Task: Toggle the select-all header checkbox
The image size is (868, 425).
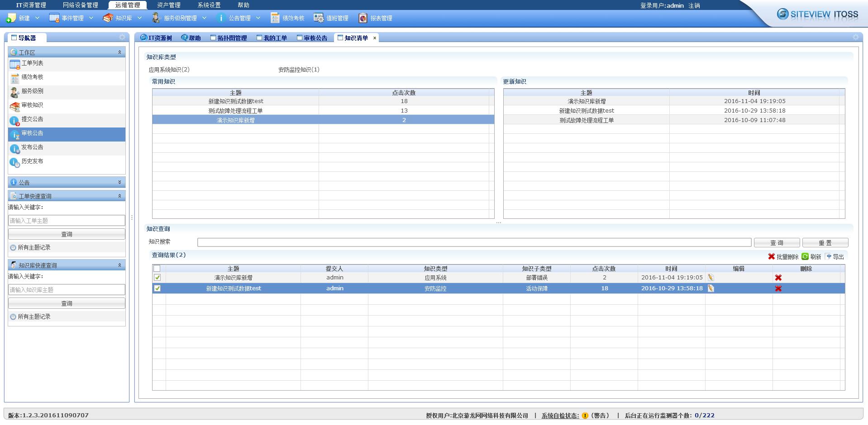Action: pos(157,269)
